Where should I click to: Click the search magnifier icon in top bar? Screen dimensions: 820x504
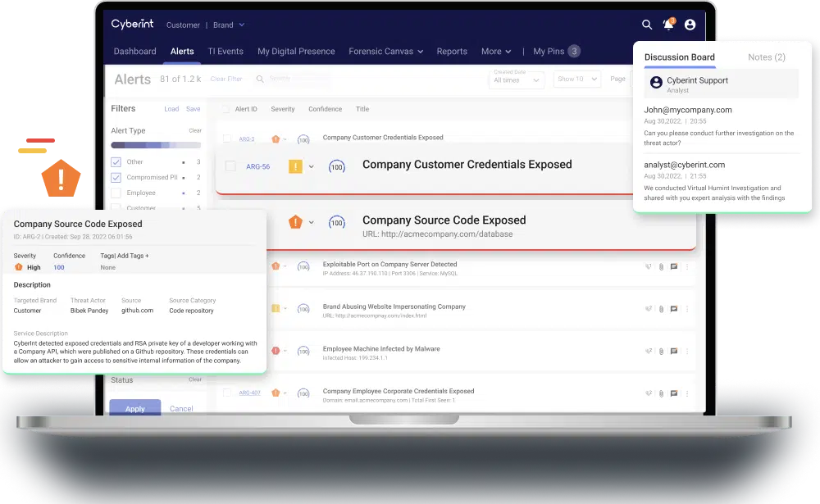tap(647, 25)
